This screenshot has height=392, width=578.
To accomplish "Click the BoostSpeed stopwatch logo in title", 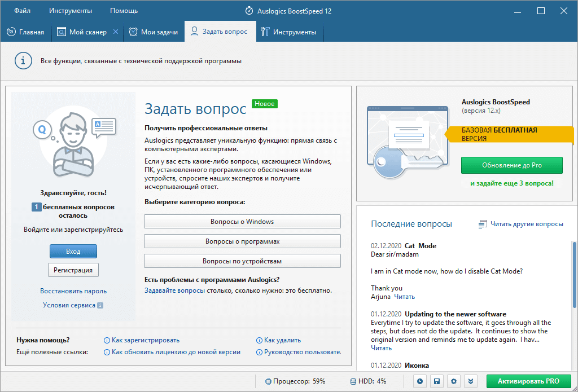I will (x=249, y=11).
